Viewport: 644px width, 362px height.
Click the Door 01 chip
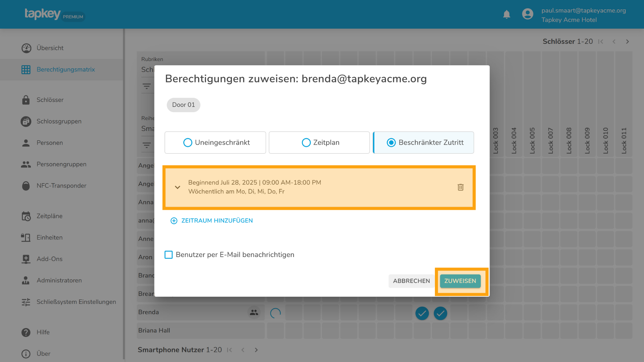(x=183, y=105)
